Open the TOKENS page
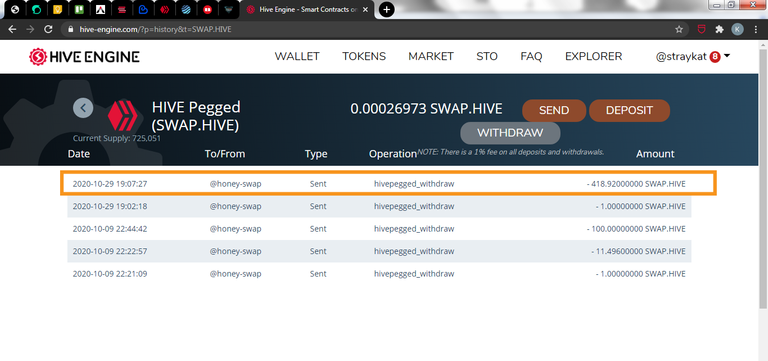This screenshot has height=361, width=768. 364,56
